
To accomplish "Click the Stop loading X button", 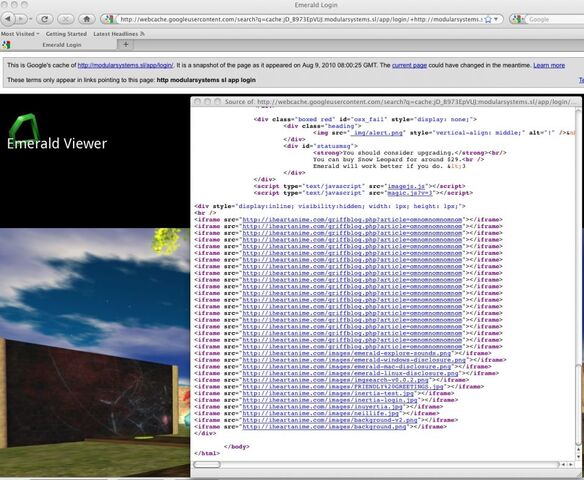I will pyautogui.click(x=66, y=19).
